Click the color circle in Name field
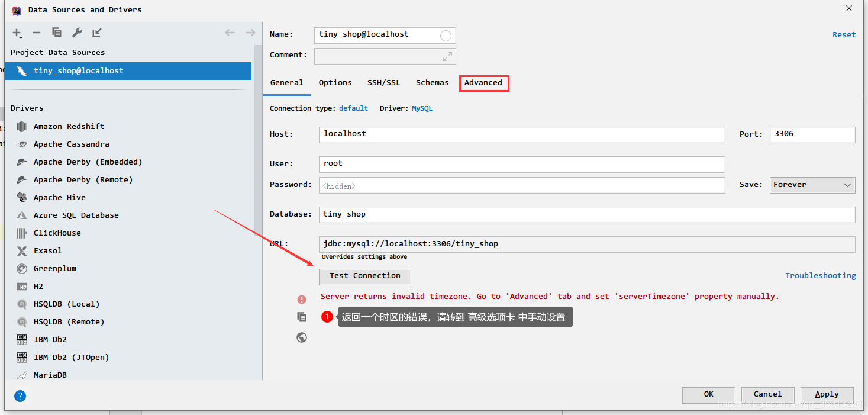This screenshot has height=415, width=868. pyautogui.click(x=446, y=36)
